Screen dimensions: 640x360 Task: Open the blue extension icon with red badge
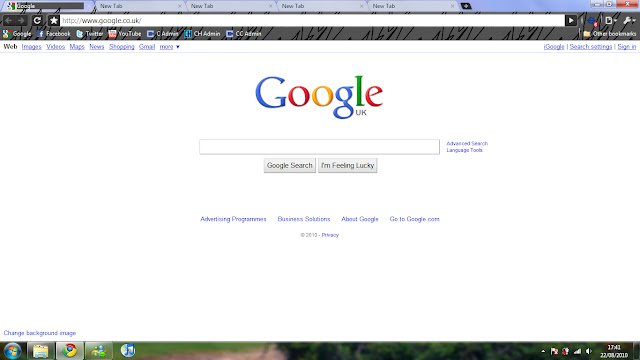pos(592,21)
